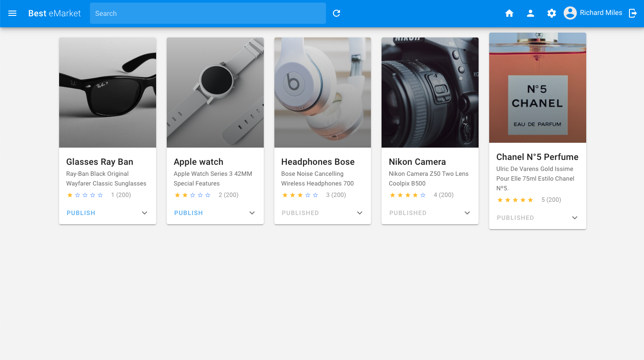Viewport: 644px width, 360px height.
Task: Click the Headphones Bose title
Action: click(x=318, y=162)
